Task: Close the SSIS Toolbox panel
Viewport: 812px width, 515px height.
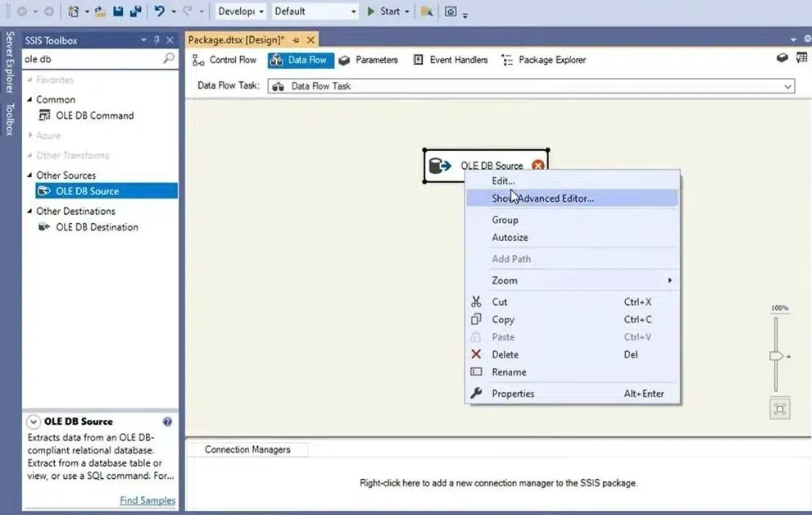Action: click(x=170, y=40)
